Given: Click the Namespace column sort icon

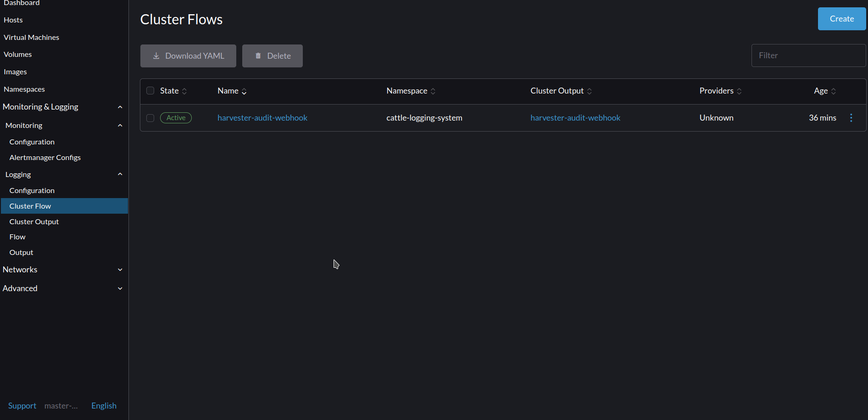Looking at the screenshot, I should click(x=434, y=91).
